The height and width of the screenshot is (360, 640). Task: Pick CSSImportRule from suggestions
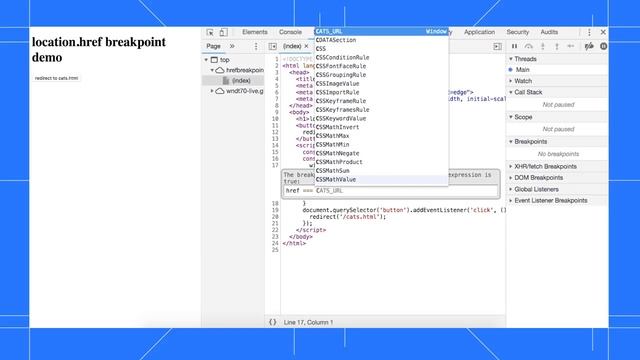tap(381, 92)
